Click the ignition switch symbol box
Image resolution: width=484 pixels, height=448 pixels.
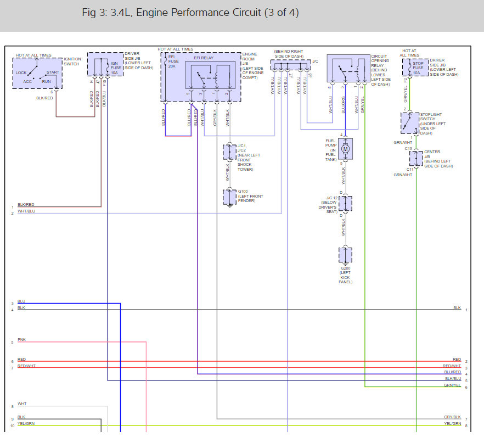(x=37, y=73)
